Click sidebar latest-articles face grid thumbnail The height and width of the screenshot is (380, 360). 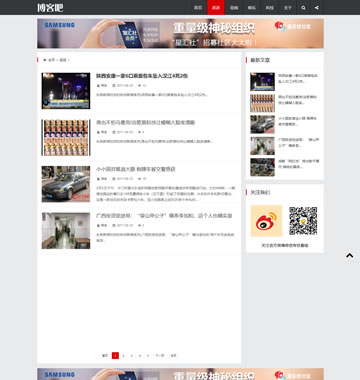tap(263, 103)
